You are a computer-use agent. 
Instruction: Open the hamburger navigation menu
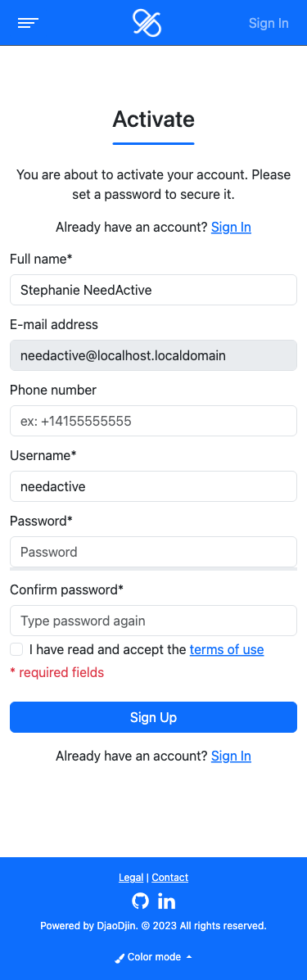coord(28,23)
